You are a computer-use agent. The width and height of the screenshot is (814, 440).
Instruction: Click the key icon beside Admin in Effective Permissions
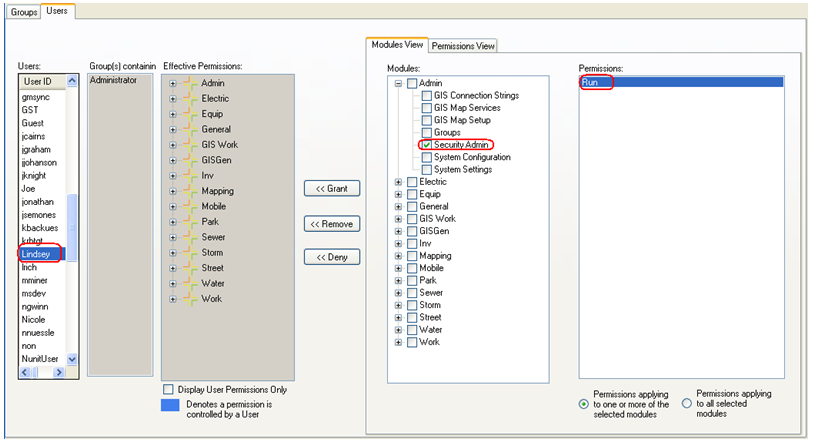[189, 83]
